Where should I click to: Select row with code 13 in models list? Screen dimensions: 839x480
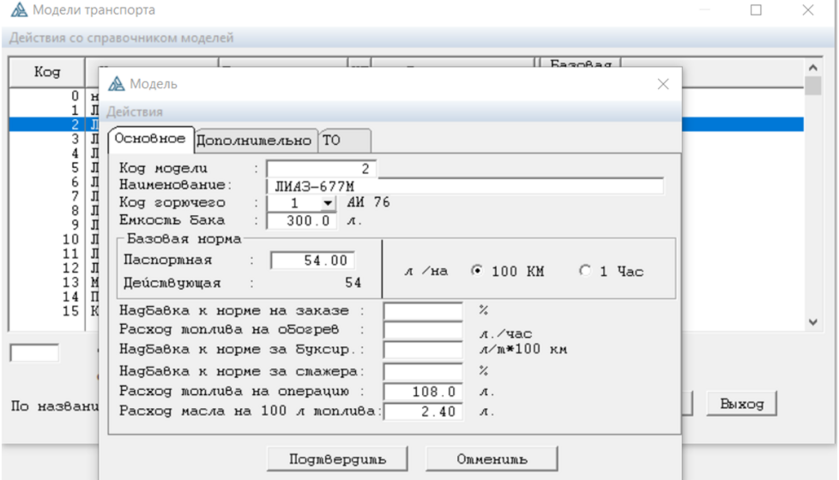click(54, 283)
